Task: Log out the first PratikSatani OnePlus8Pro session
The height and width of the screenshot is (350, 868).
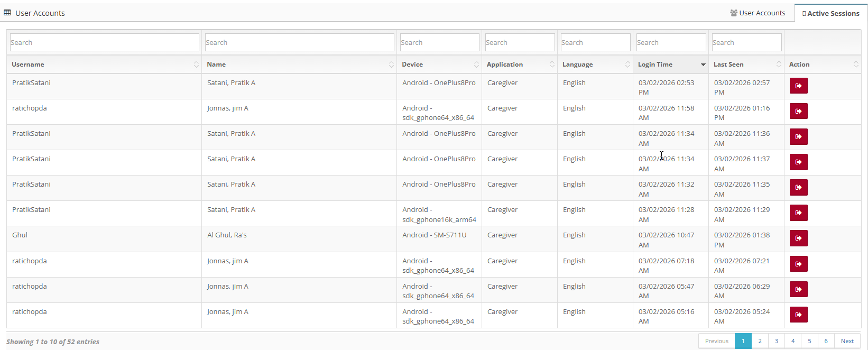Action: point(798,86)
